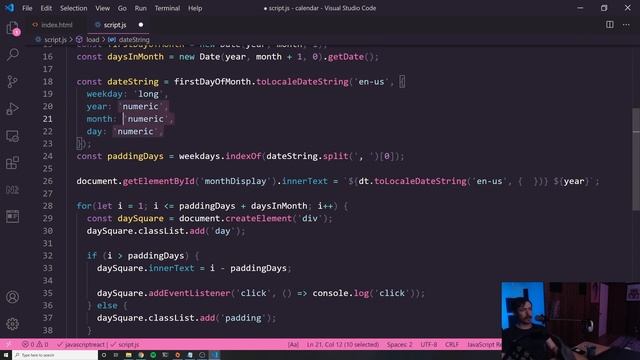Open the Manage gear icon

13,324
